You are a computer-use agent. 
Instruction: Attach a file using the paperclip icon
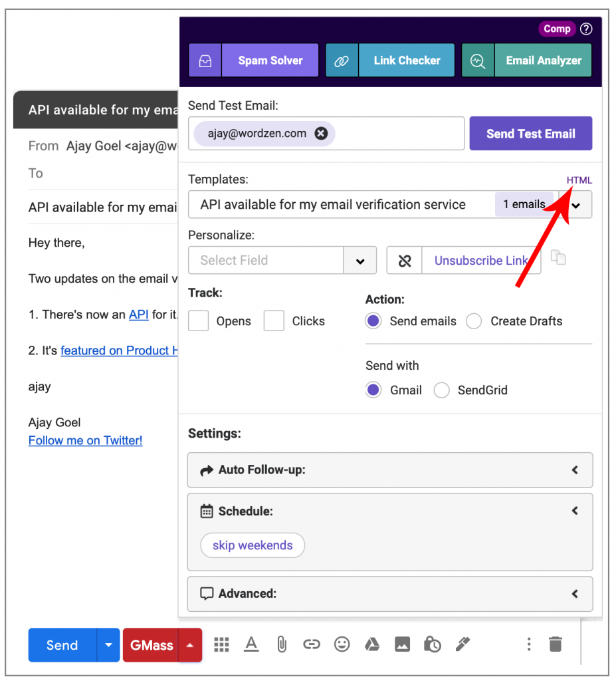281,644
